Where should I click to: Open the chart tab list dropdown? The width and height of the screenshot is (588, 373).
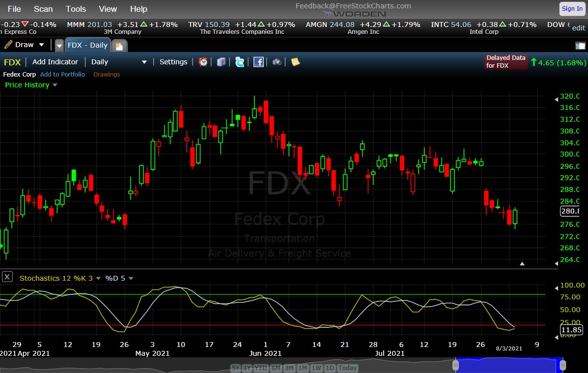point(59,46)
